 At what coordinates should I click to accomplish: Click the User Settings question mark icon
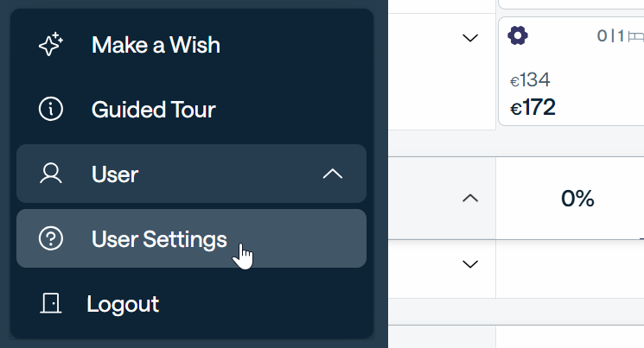[x=51, y=239]
